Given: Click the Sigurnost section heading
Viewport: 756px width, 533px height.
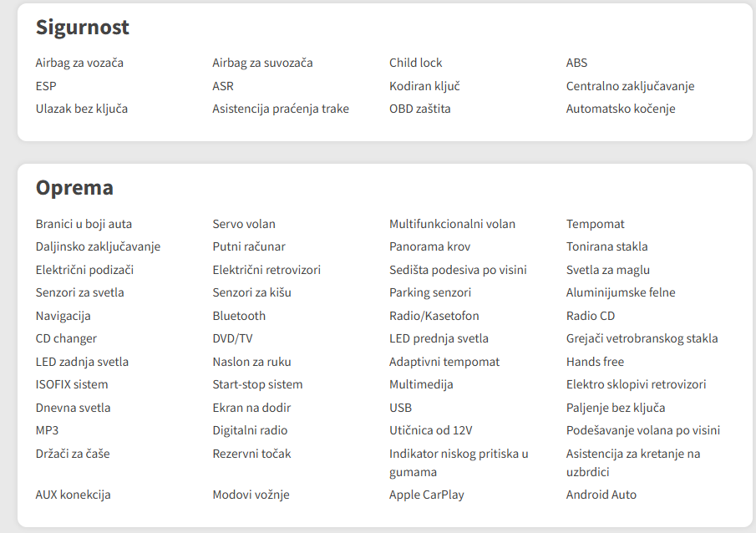Looking at the screenshot, I should (83, 28).
